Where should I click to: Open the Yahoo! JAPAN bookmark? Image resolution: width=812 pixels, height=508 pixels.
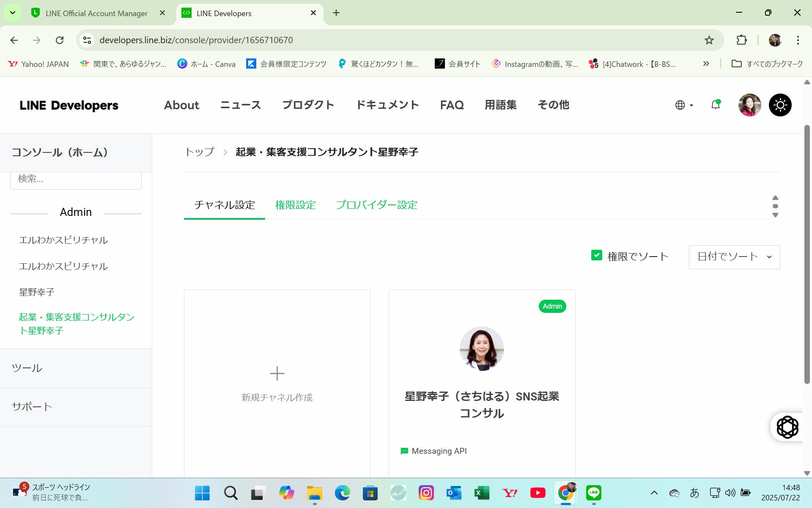click(x=38, y=64)
